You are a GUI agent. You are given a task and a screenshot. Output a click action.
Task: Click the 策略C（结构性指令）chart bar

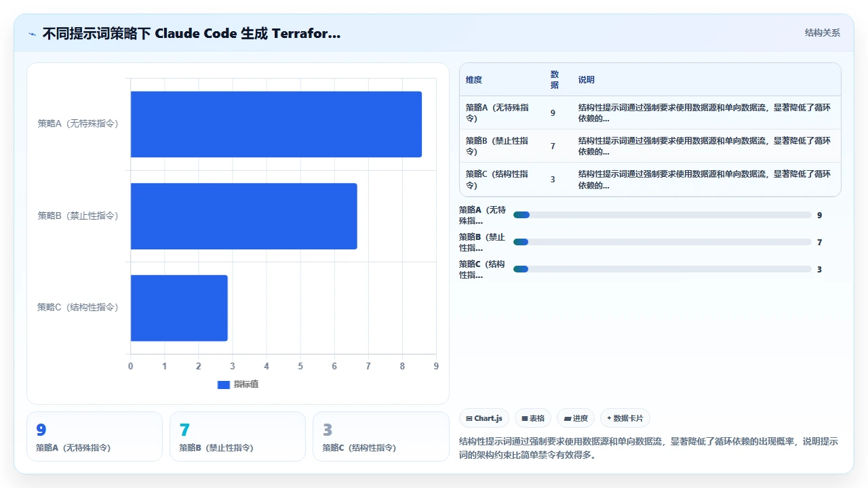[x=179, y=308]
